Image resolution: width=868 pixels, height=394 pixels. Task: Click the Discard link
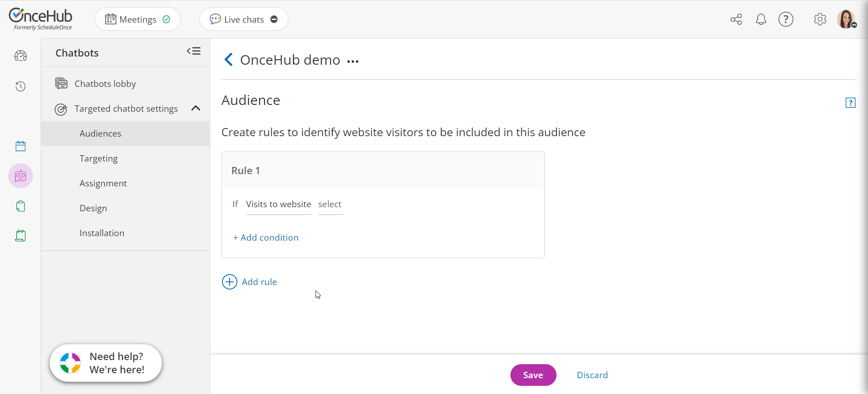point(592,375)
